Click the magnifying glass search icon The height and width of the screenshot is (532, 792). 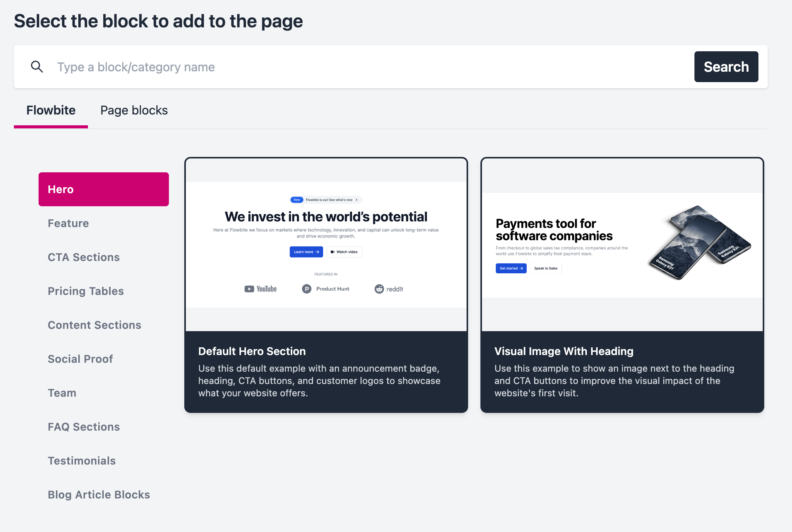[x=37, y=67]
